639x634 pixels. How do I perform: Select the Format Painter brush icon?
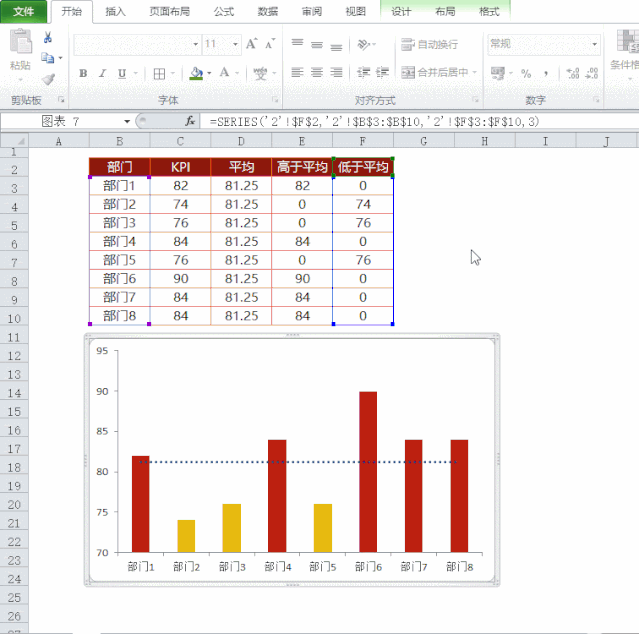pyautogui.click(x=48, y=79)
